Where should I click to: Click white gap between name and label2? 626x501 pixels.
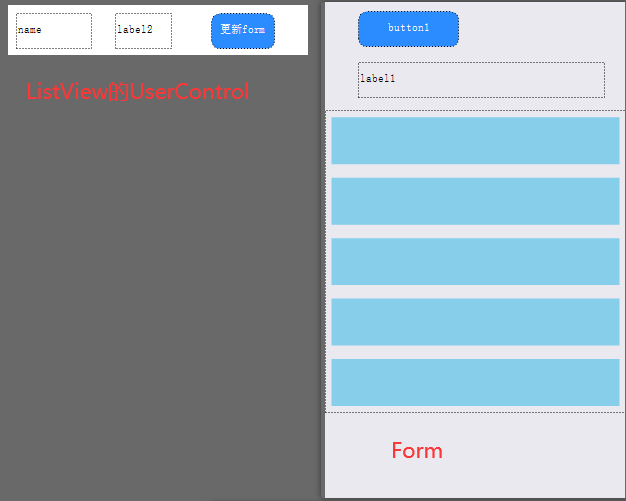(103, 30)
